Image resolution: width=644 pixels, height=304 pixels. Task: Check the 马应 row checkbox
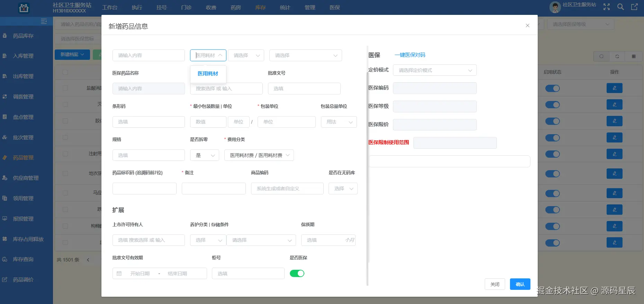(x=65, y=193)
